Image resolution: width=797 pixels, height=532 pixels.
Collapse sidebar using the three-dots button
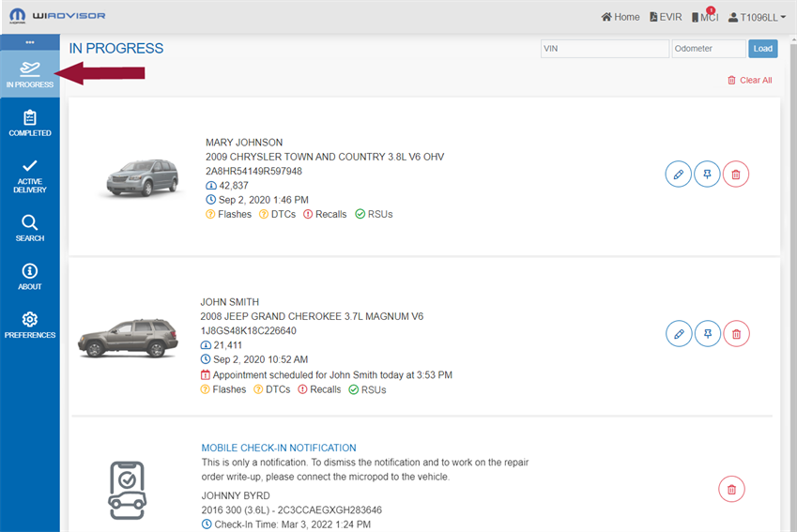[x=29, y=42]
